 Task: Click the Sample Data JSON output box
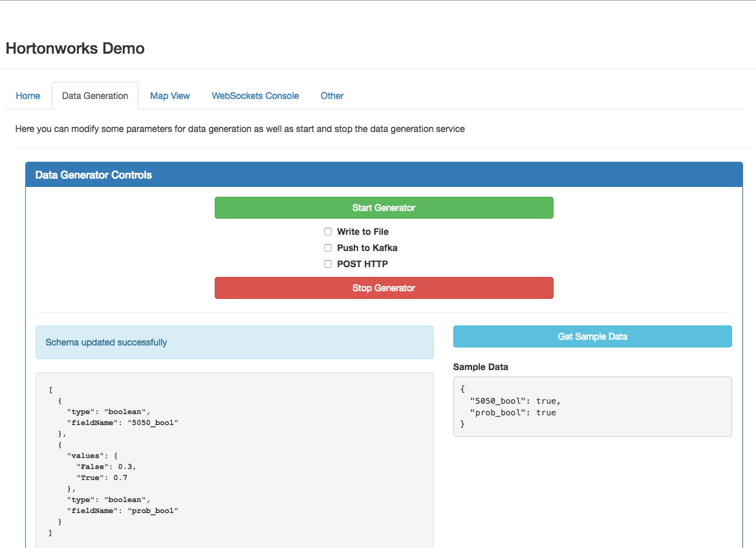point(592,407)
